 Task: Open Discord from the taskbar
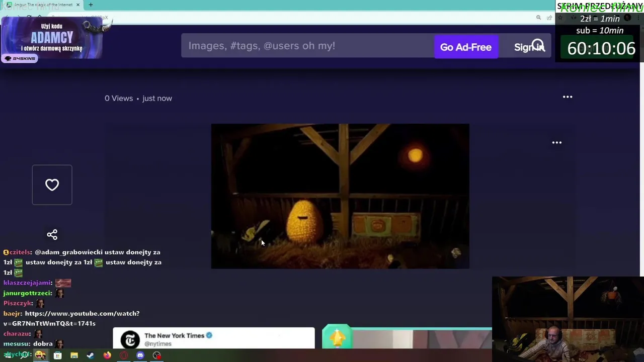click(140, 355)
